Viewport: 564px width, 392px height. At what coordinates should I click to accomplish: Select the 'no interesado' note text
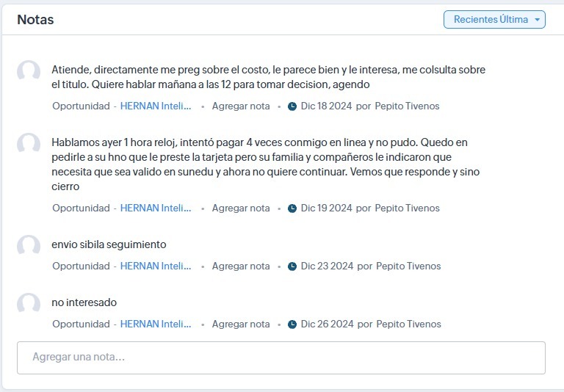(84, 302)
